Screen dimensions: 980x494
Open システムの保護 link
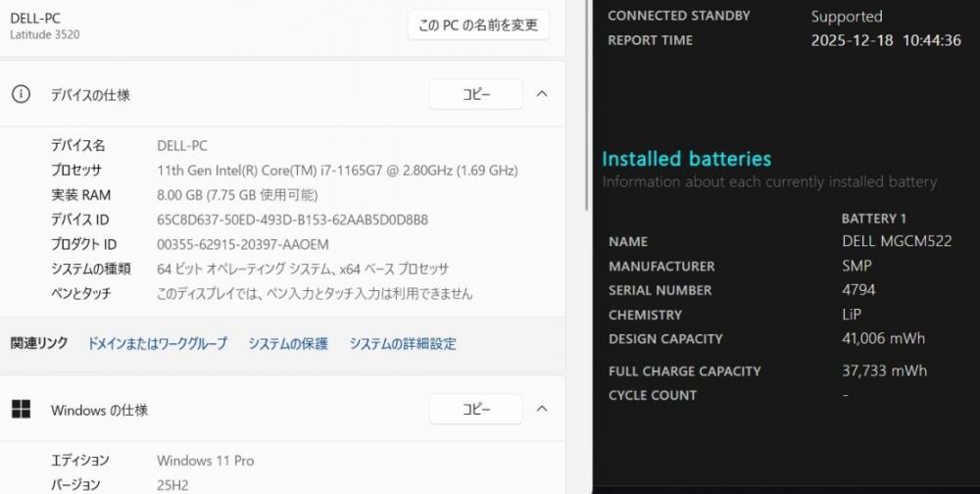tap(288, 344)
